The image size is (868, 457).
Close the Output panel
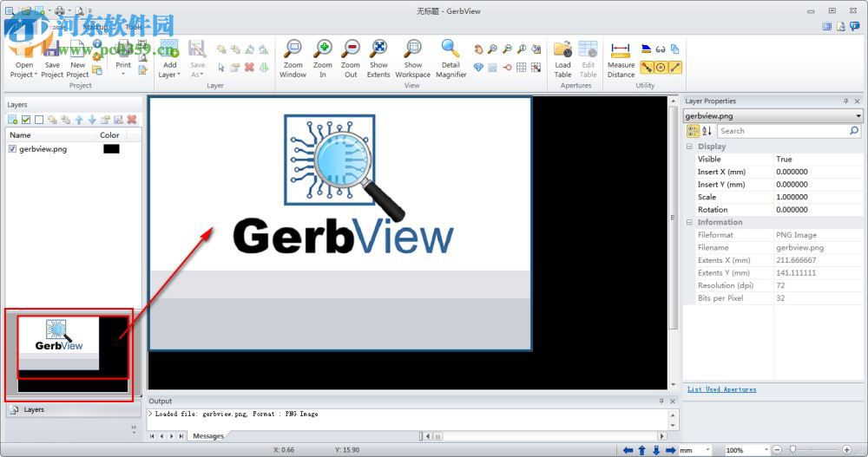click(x=673, y=402)
